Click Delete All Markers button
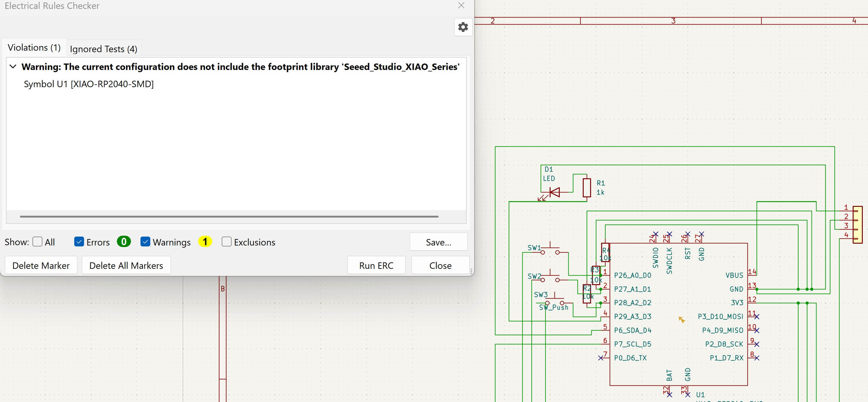Image resolution: width=868 pixels, height=402 pixels. click(x=126, y=265)
